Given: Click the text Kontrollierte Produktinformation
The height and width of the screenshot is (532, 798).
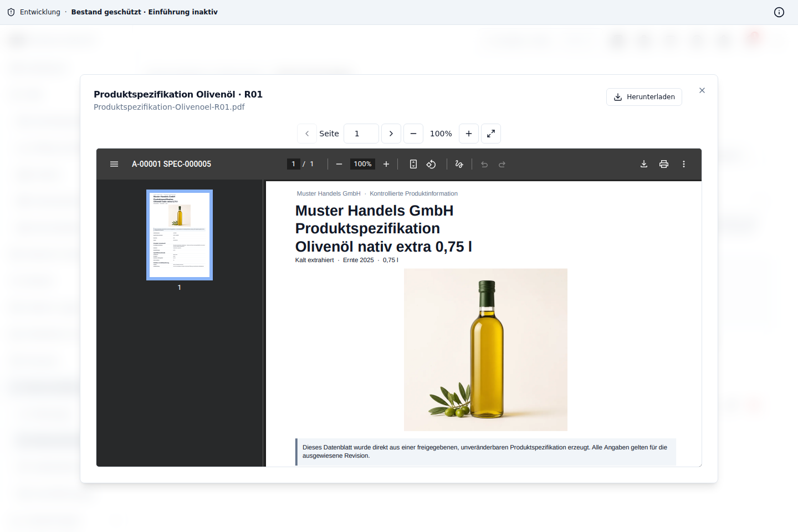Looking at the screenshot, I should click(x=413, y=193).
